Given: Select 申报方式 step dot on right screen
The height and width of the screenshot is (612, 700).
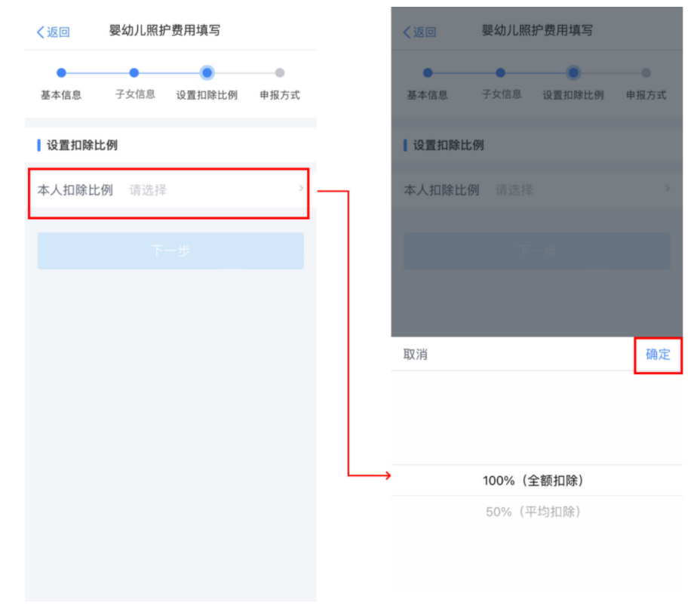Looking at the screenshot, I should click(x=646, y=72).
